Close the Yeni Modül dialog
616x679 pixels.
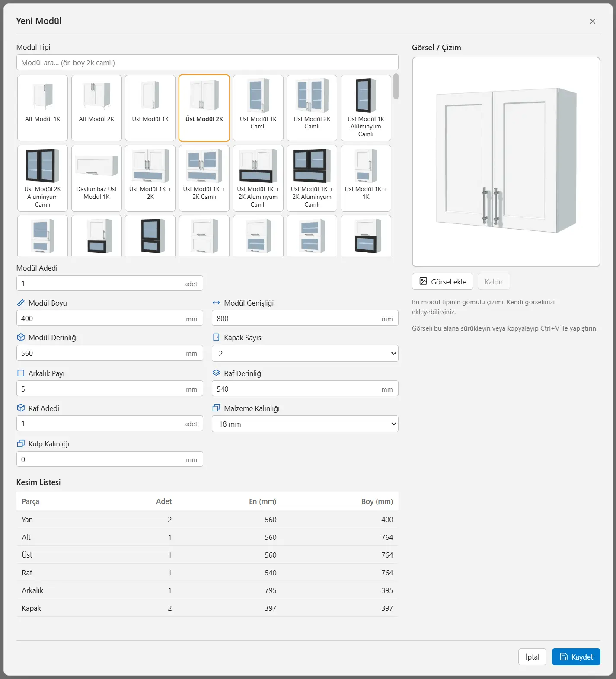click(x=593, y=21)
